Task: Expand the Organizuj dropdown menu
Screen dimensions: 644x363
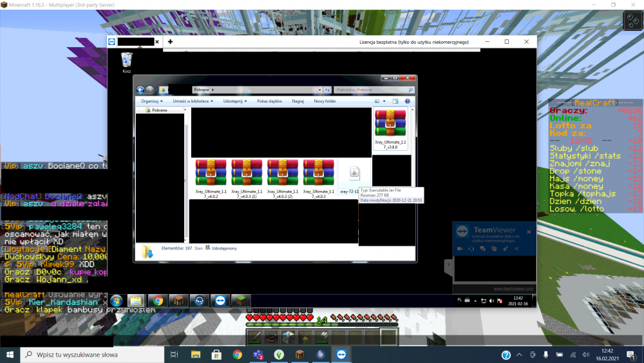Action: tap(152, 101)
